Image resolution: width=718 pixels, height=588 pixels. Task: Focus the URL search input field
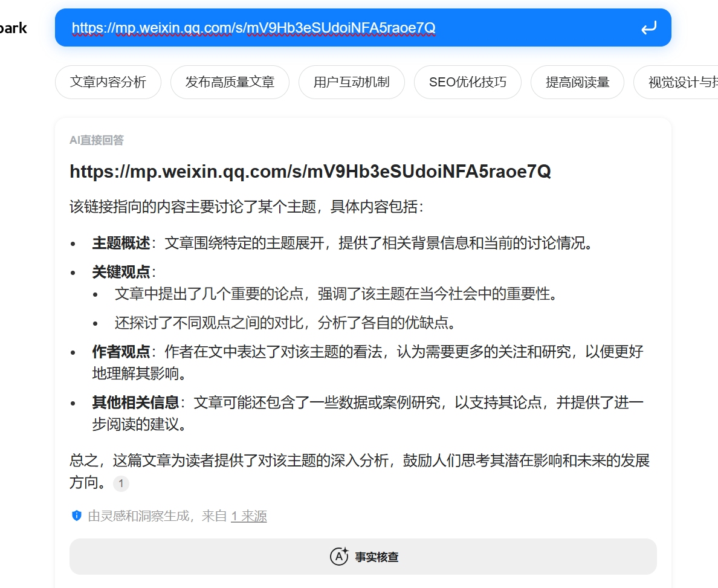tap(348, 28)
